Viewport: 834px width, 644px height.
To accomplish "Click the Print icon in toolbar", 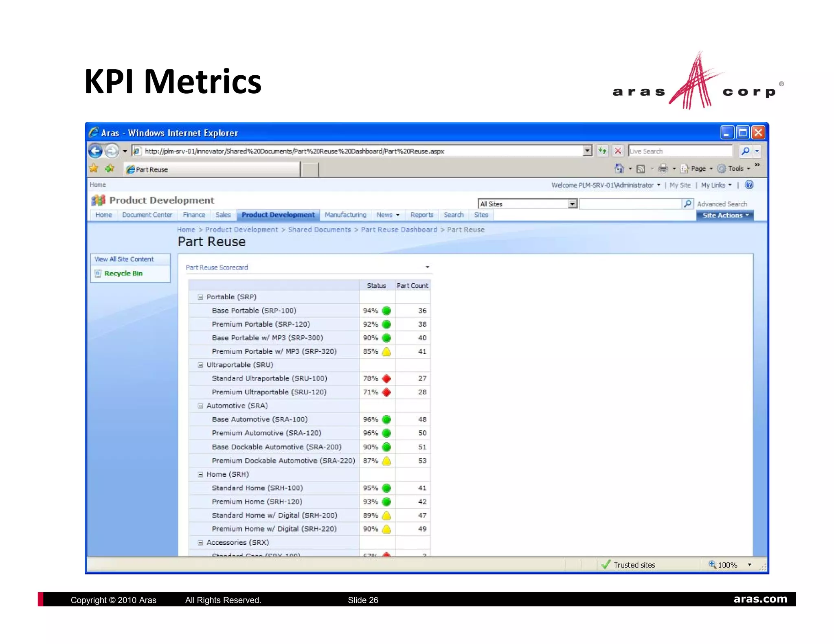I will pyautogui.click(x=663, y=169).
